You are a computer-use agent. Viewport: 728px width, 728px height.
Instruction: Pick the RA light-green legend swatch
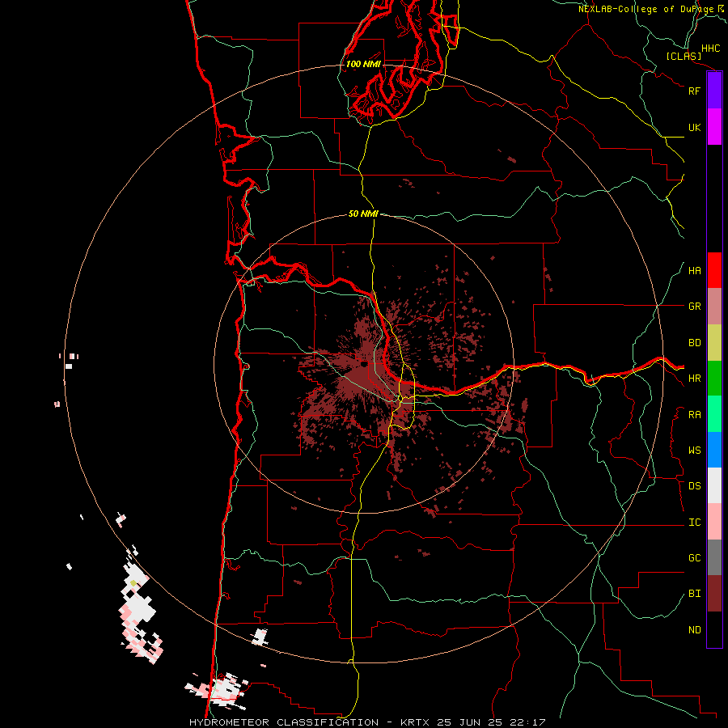coord(714,414)
